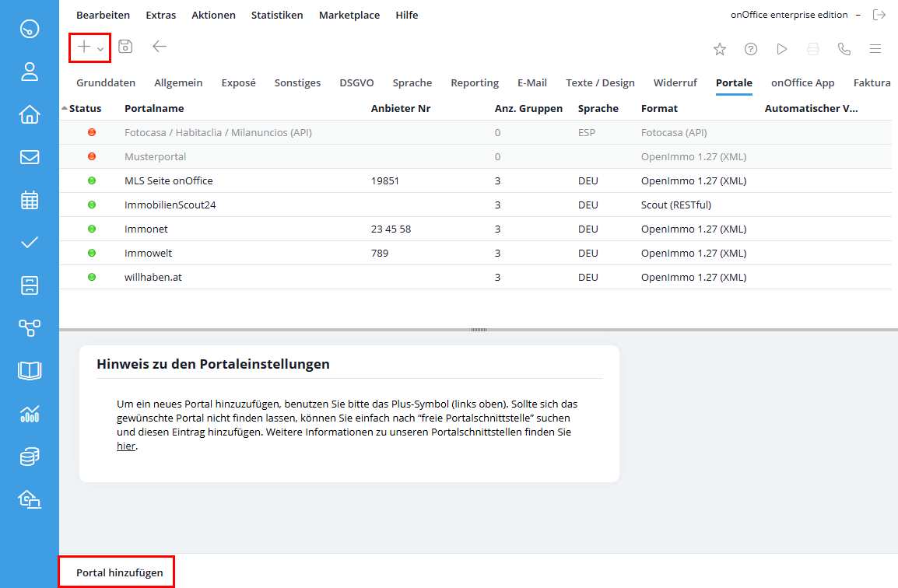The image size is (898, 588).
Task: Open the house with monitor icon in sidebar
Action: click(30, 499)
